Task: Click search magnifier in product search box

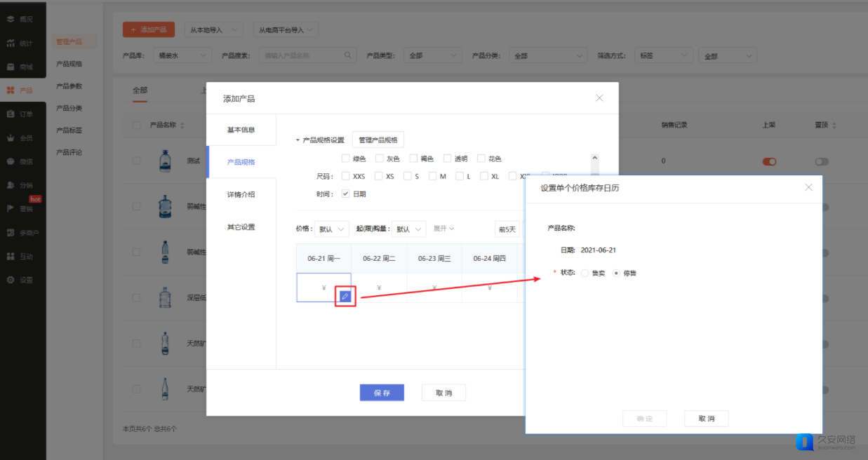Action: [348, 55]
